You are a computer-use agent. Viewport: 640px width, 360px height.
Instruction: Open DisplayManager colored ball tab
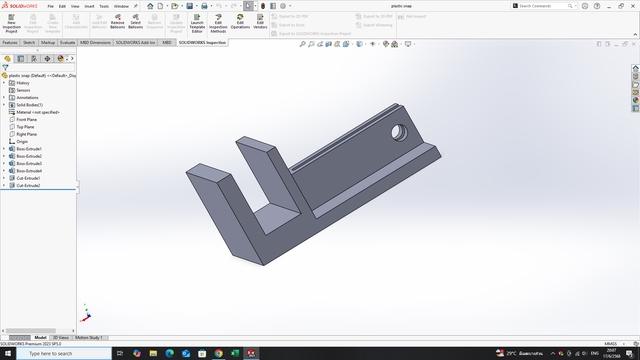[x=60, y=59]
